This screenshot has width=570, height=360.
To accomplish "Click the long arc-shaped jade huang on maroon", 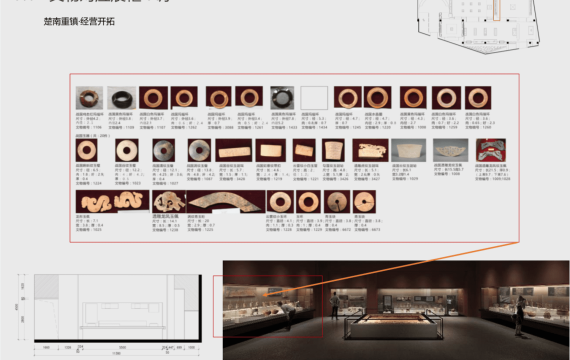I will coord(226,201).
